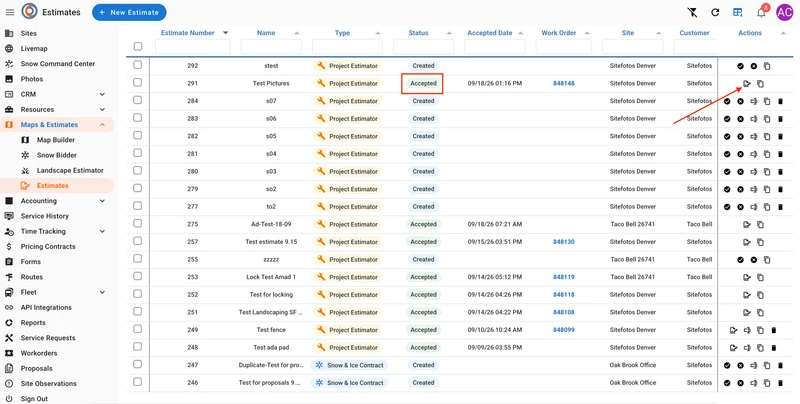The image size is (800, 404).
Task: Check the row box for estimate 253
Action: 137,276
